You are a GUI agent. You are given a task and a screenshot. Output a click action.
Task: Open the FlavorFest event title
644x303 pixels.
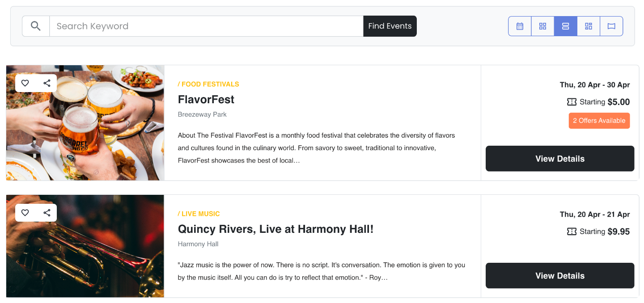[x=206, y=99]
